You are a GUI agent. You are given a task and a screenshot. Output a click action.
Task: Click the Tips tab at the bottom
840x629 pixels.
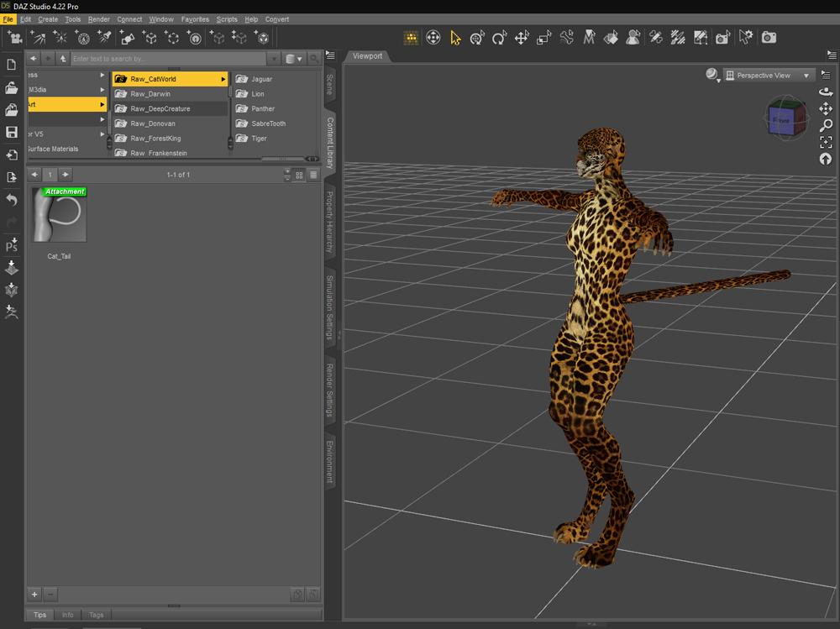39,615
